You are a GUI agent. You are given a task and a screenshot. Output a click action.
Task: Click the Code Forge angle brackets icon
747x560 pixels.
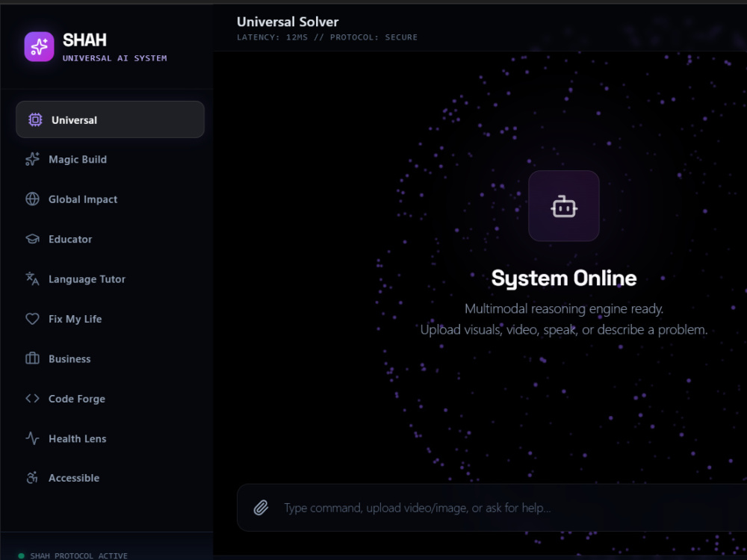point(32,398)
